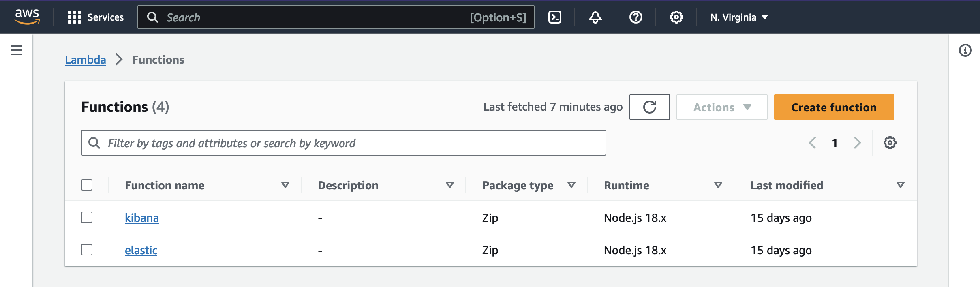This screenshot has width=980, height=287.
Task: Refresh the functions list
Action: [x=650, y=107]
